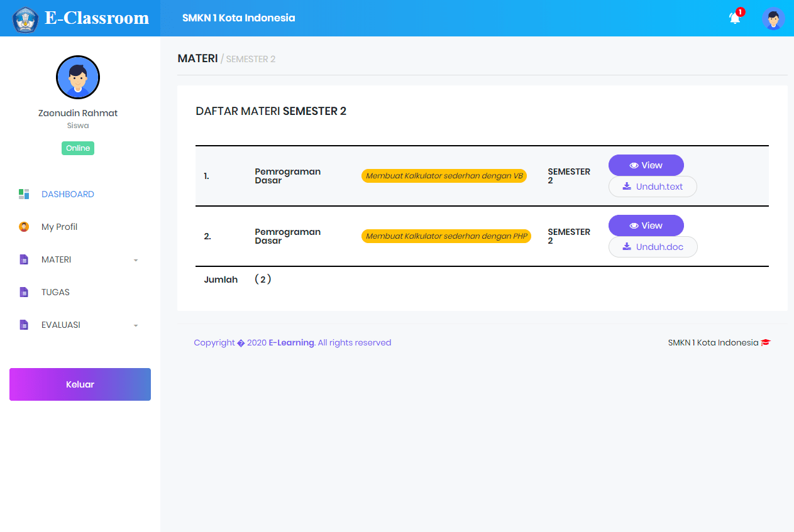Screen dimensions: 794x532
Task: Click the Online status badge
Action: click(77, 148)
